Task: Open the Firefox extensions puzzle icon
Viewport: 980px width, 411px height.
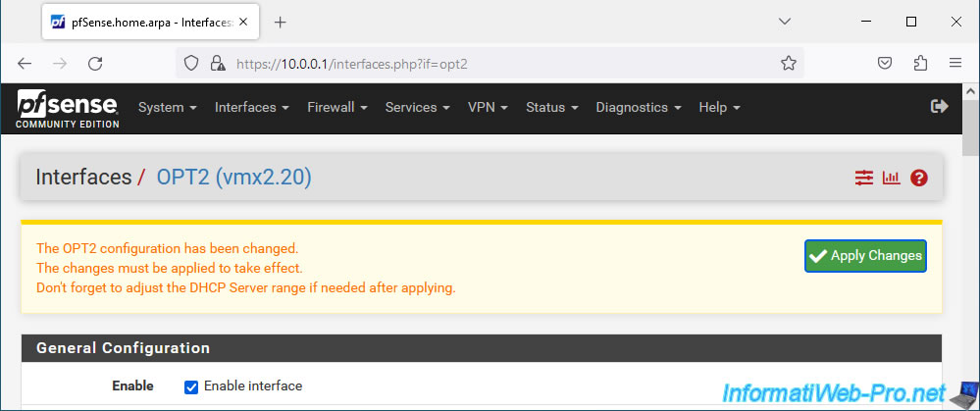Action: click(920, 63)
